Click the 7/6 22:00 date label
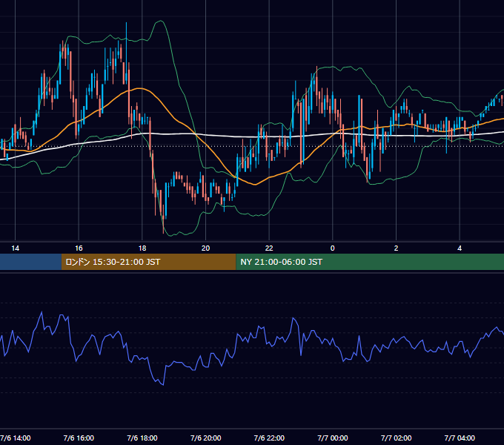 [269, 438]
